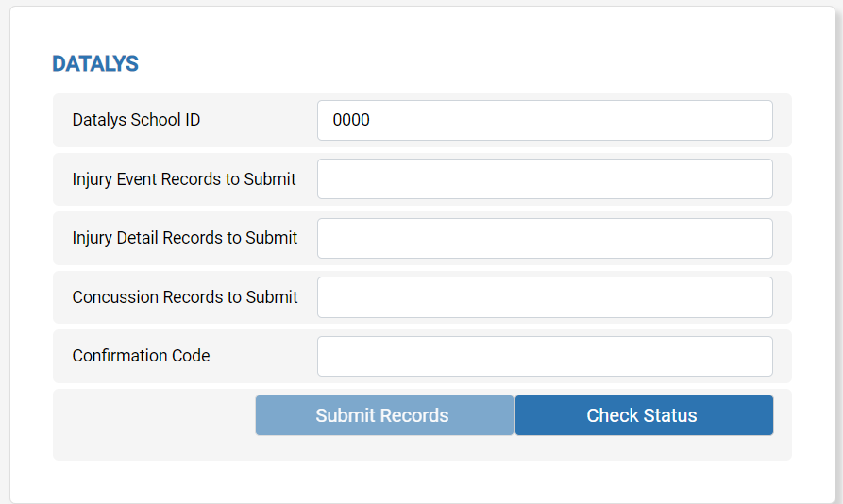Viewport: 843px width, 504px height.
Task: Click the Check Status button
Action: pos(644,415)
